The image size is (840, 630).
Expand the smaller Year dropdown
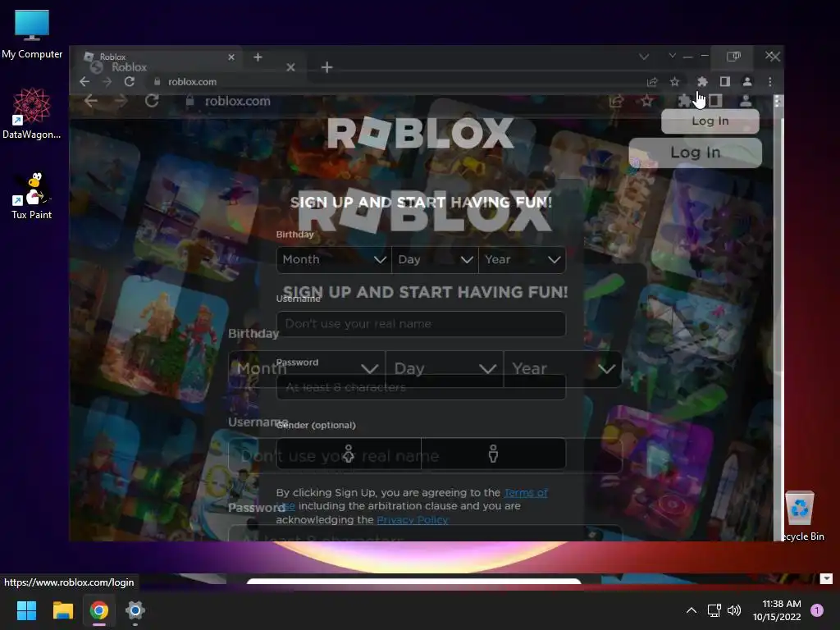pyautogui.click(x=523, y=260)
